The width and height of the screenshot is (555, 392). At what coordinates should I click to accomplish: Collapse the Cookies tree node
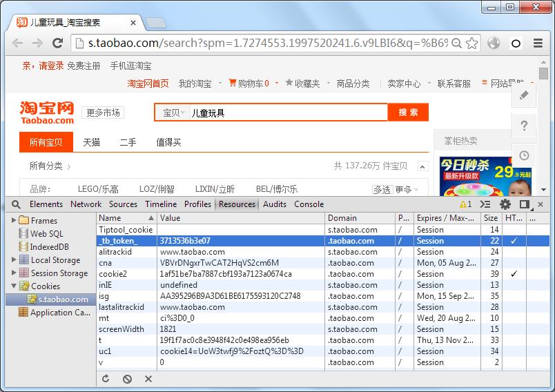click(x=14, y=286)
